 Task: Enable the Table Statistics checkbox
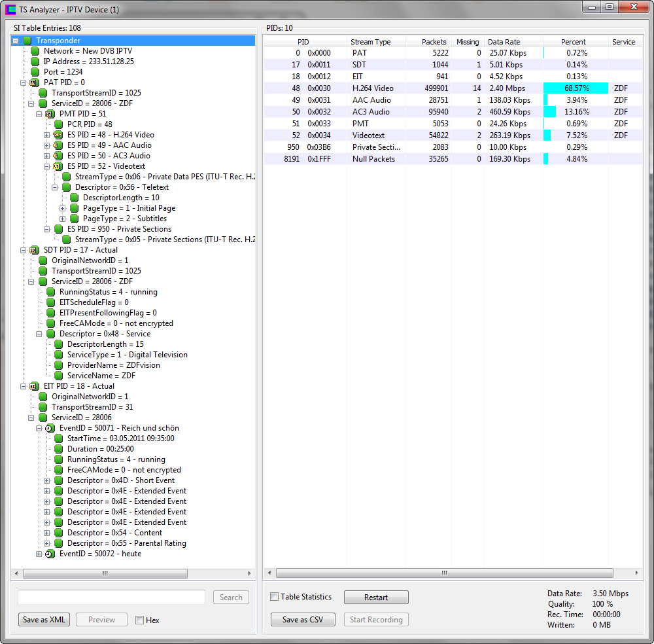tap(275, 597)
